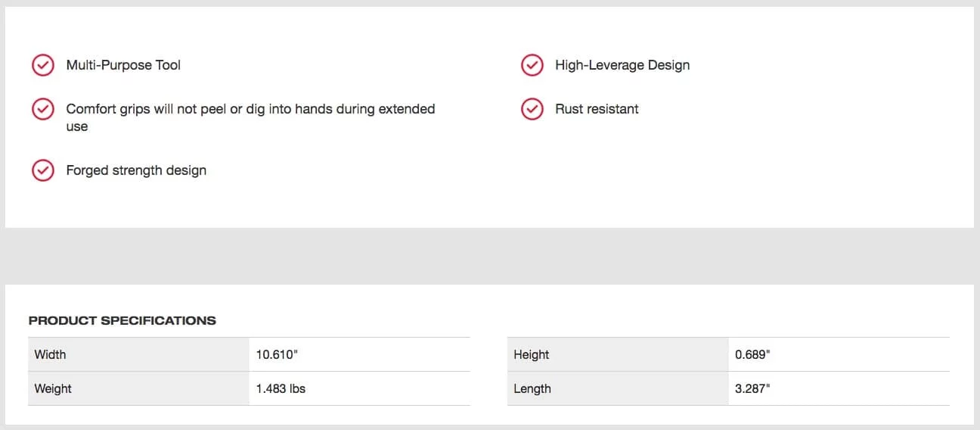Image resolution: width=980 pixels, height=430 pixels.
Task: Click the 1.483 lbs weight value
Action: click(281, 388)
